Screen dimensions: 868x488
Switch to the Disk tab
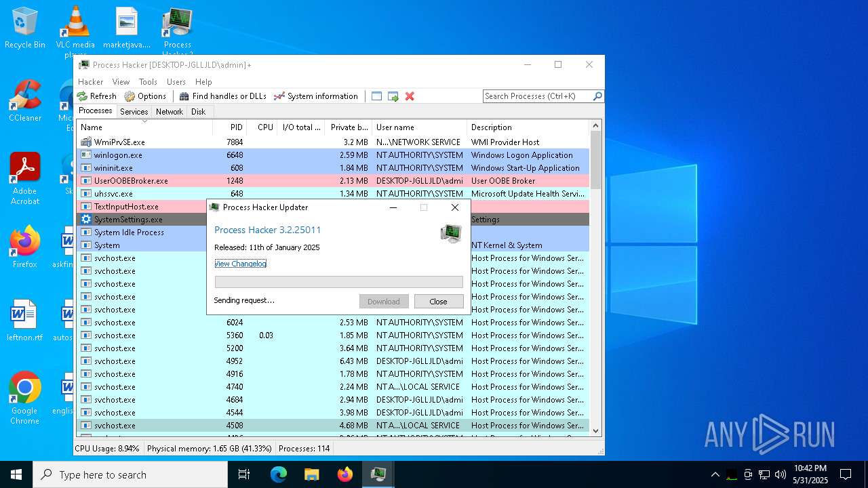click(x=198, y=112)
